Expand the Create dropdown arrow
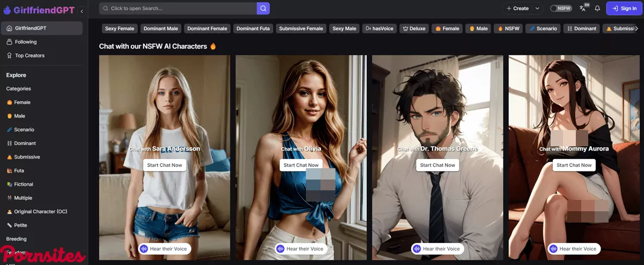This screenshot has height=265, width=644. [537, 9]
